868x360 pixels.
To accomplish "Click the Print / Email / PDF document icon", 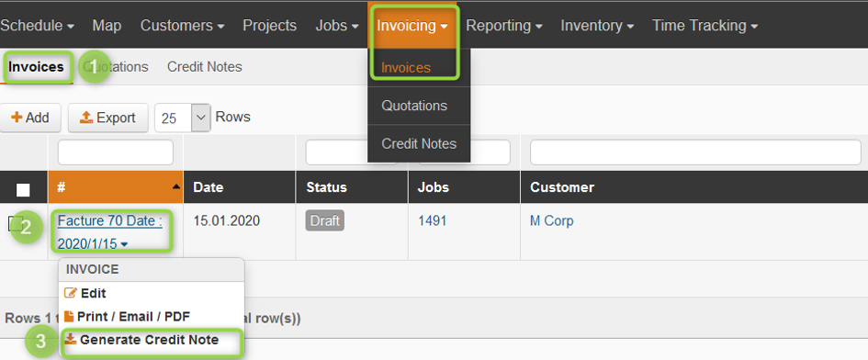I will [x=69, y=317].
